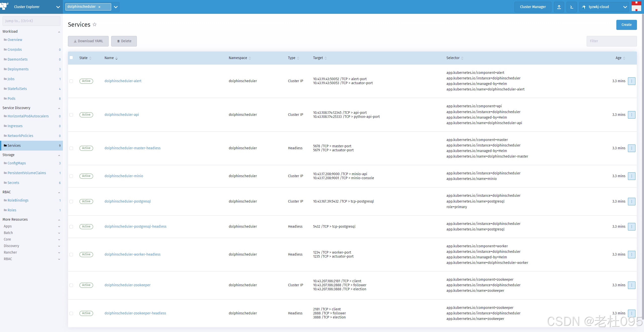
Task: Favorite Services with the star icon
Action: (x=95, y=24)
